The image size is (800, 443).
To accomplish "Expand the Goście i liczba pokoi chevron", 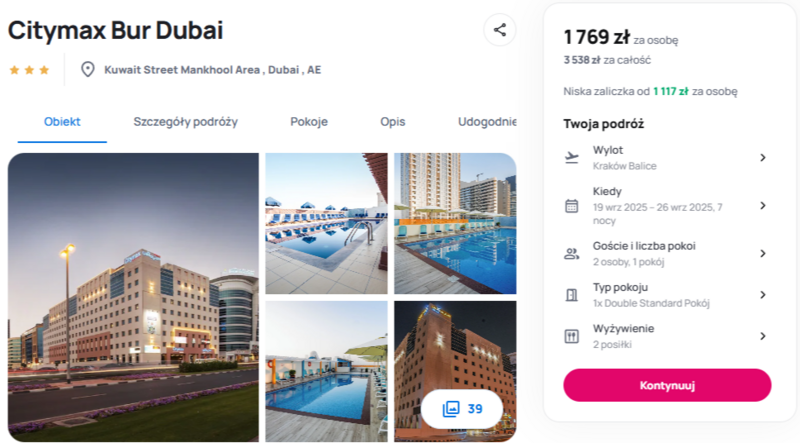I will [x=763, y=254].
